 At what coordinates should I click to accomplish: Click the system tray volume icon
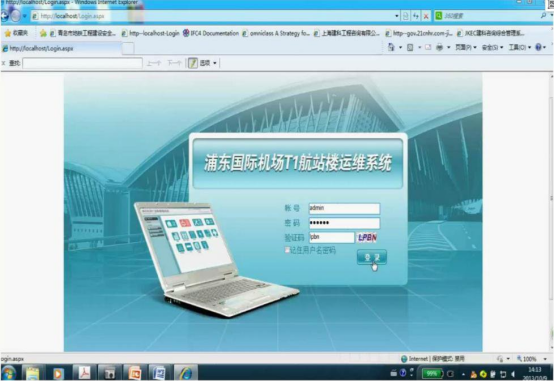(x=513, y=374)
